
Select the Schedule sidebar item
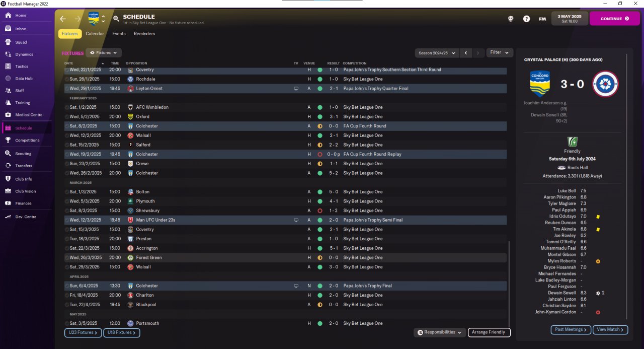point(26,128)
